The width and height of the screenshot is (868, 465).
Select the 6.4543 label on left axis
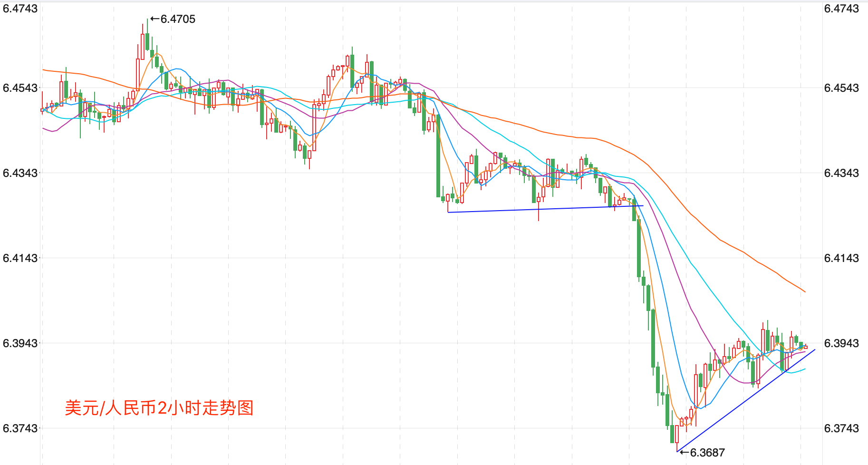pos(20,88)
